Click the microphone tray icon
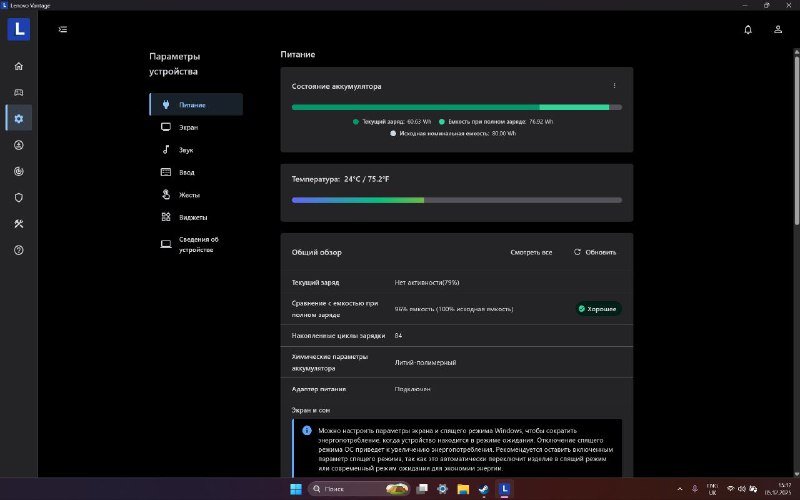This screenshot has width=800, height=500. 694,489
